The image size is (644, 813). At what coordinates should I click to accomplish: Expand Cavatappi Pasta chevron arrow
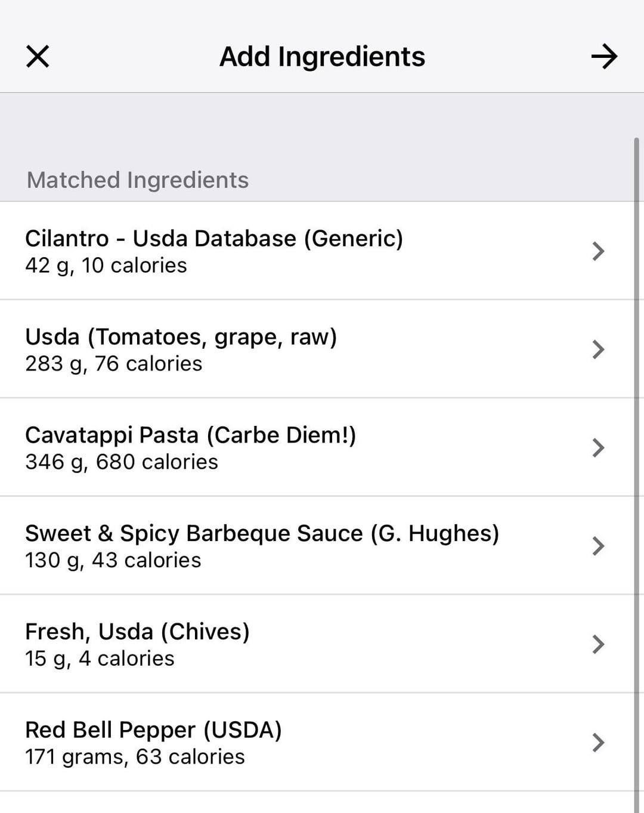(x=598, y=447)
